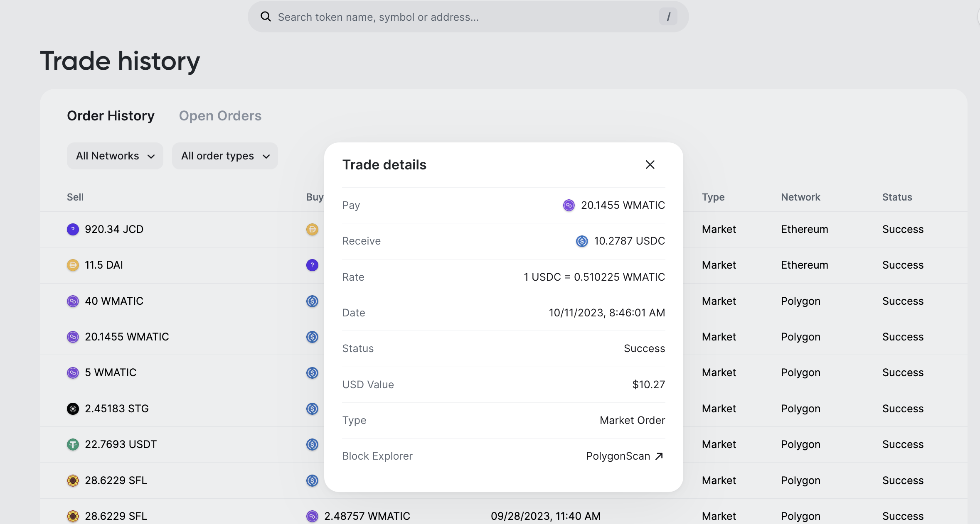Click the search magnifier icon
Viewport: 980px width, 524px height.
pyautogui.click(x=266, y=17)
